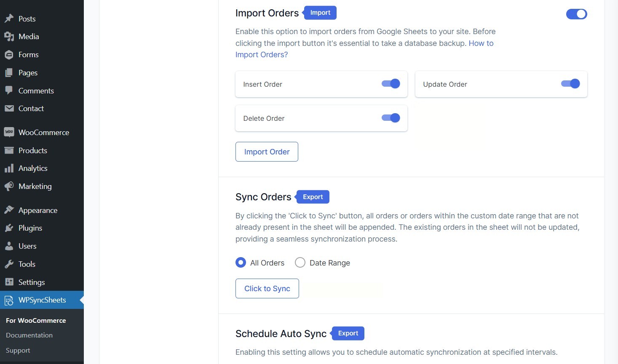Open the Contact menu item
Screen dimensions: 618x364
[x=42, y=109]
